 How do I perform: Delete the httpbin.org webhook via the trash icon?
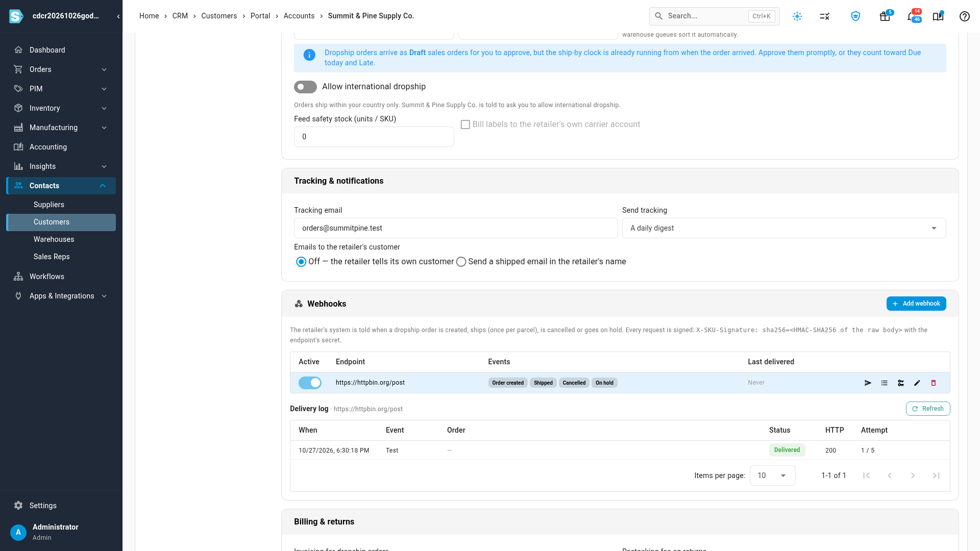934,383
